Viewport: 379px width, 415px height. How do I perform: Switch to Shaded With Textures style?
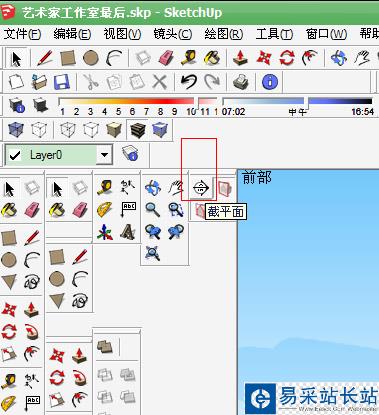click(137, 129)
